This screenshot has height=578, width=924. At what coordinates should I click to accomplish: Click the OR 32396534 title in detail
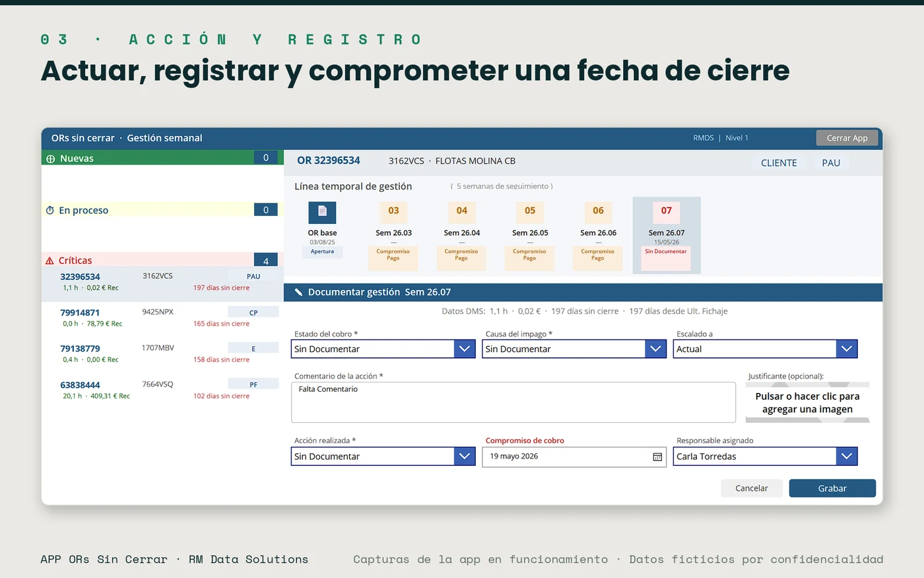329,161
